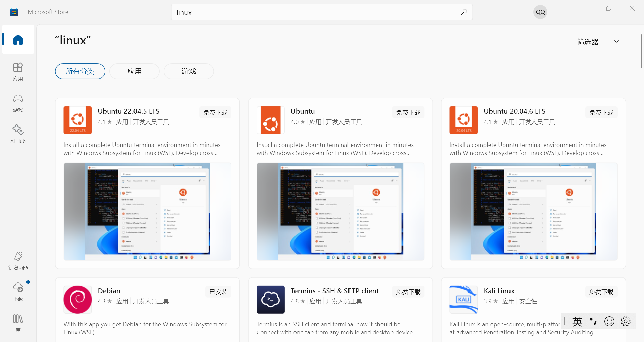Image resolution: width=644 pixels, height=342 pixels.
Task: Open the Home page from sidebar
Action: pyautogui.click(x=18, y=40)
